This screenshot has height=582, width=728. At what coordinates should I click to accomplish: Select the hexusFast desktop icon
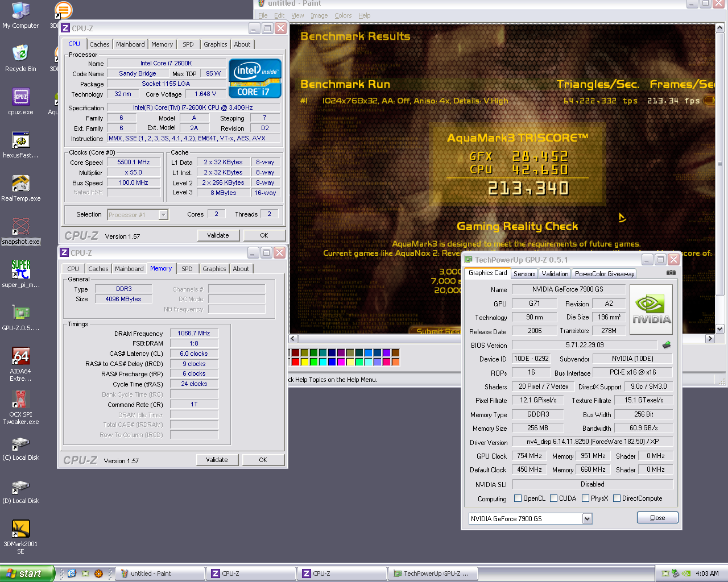pyautogui.click(x=20, y=145)
